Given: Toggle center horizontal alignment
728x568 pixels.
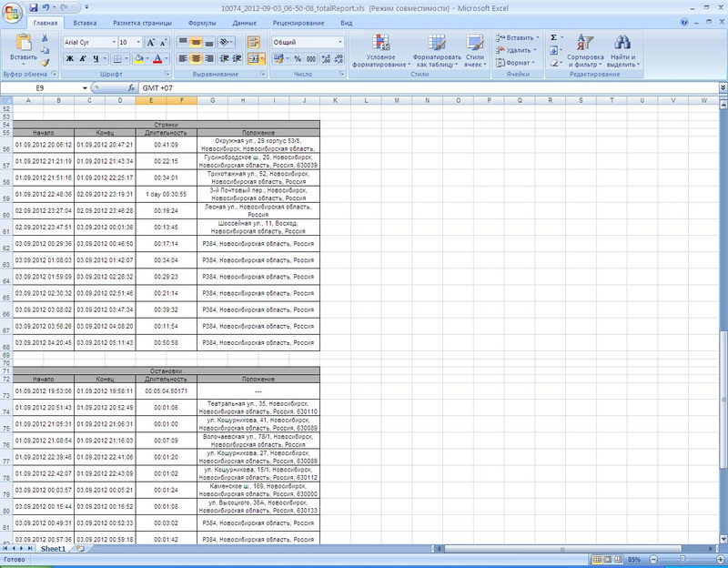Looking at the screenshot, I should [x=196, y=58].
